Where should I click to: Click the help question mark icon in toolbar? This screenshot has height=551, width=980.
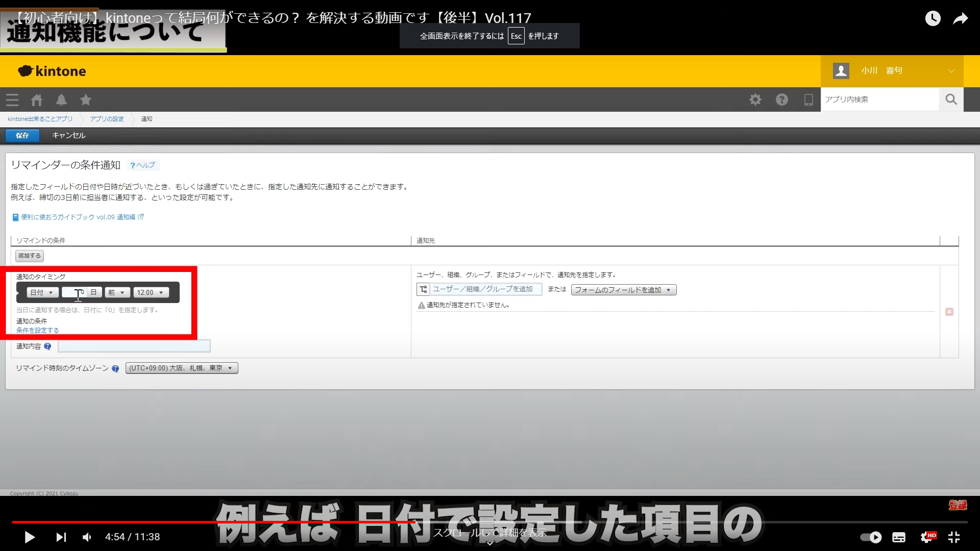(x=782, y=99)
